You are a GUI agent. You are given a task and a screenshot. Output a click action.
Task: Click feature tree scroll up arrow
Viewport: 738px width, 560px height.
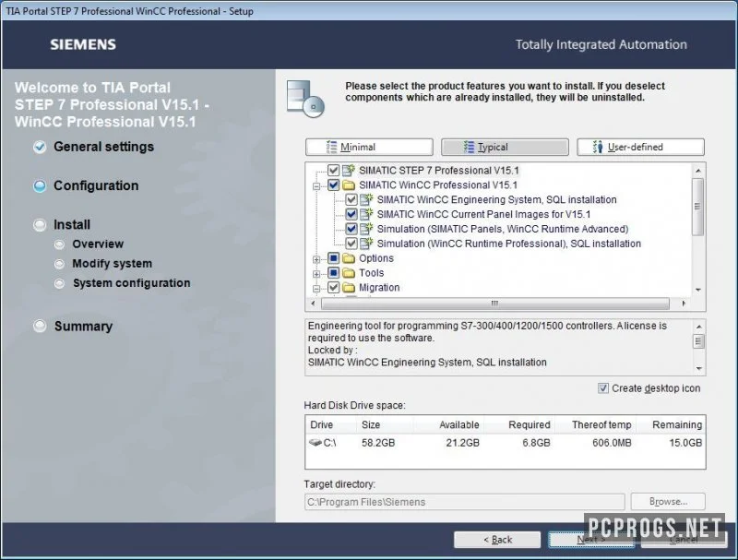[x=698, y=171]
